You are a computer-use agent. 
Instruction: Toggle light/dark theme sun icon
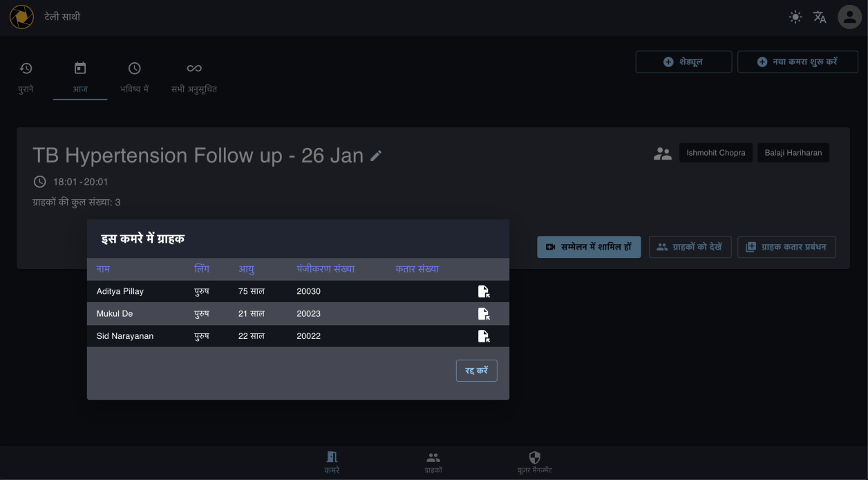[795, 17]
